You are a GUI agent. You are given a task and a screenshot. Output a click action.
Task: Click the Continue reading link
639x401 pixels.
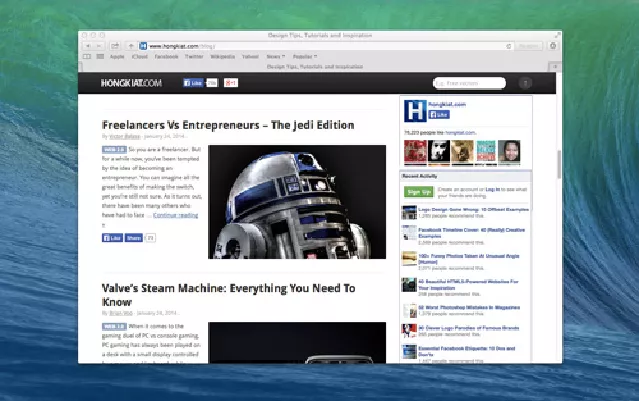tap(175, 215)
